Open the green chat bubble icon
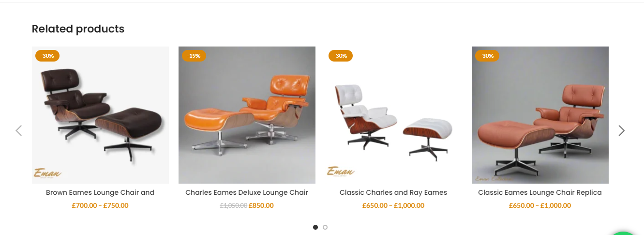Screen dimensions: 644x235 click(624, 233)
